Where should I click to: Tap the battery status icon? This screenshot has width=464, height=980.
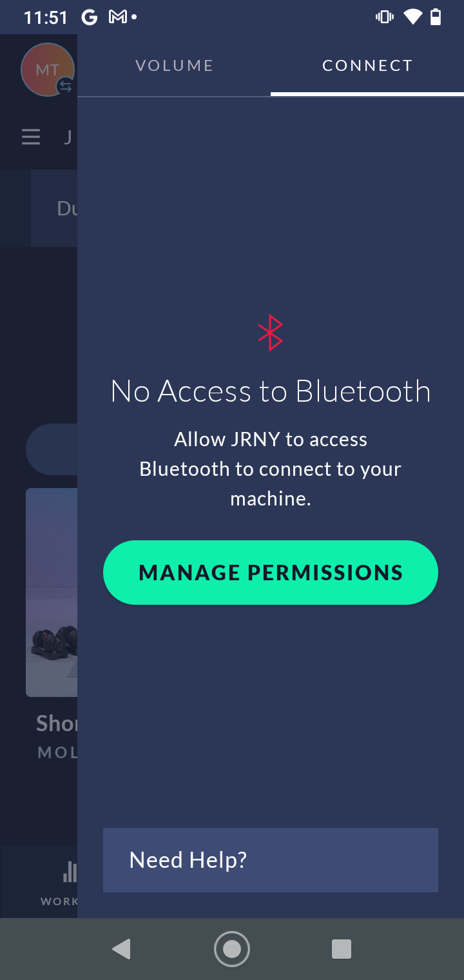pyautogui.click(x=436, y=17)
